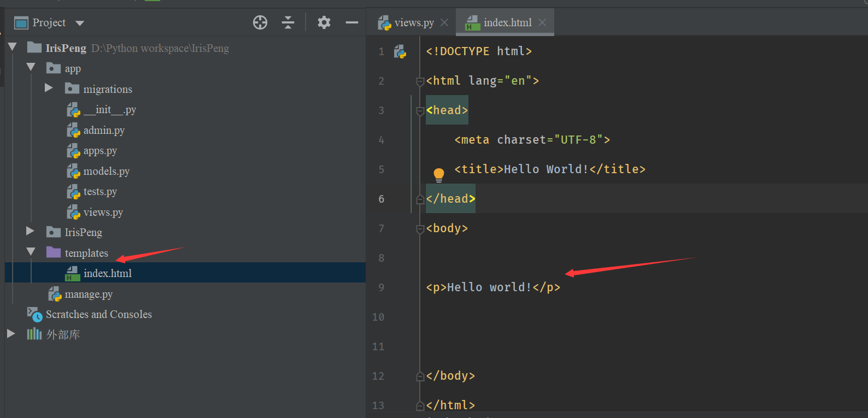Screen dimensions: 868x418
Task: Open manage.py from the project tree
Action: pos(89,294)
